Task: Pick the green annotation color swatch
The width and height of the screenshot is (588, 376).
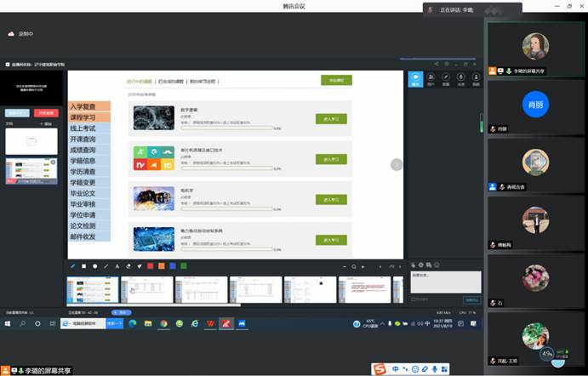Action: pos(183,266)
